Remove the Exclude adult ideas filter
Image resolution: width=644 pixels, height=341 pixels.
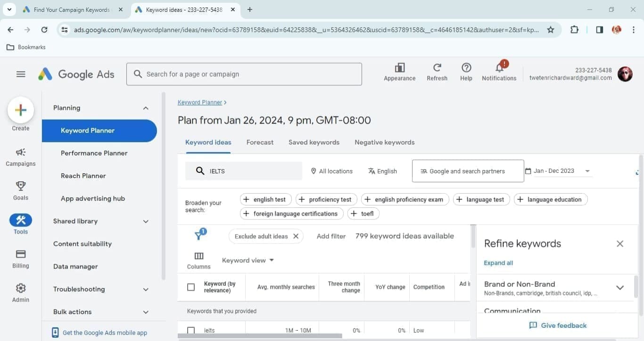point(296,236)
